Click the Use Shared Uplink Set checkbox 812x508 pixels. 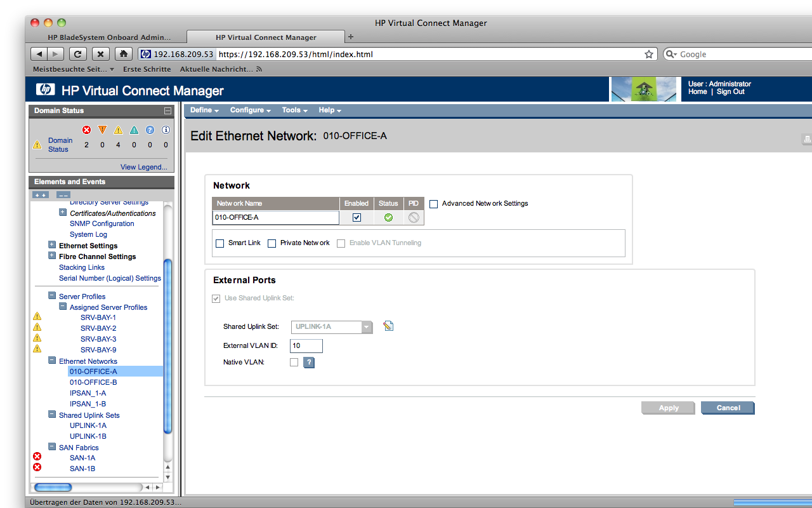(216, 298)
